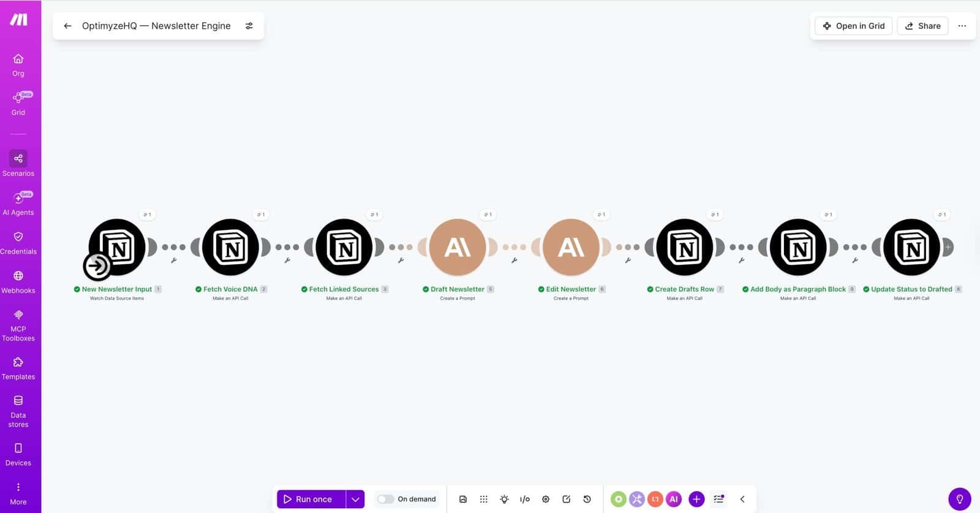980x513 pixels.
Task: Open Templates in the sidebar
Action: pos(18,368)
